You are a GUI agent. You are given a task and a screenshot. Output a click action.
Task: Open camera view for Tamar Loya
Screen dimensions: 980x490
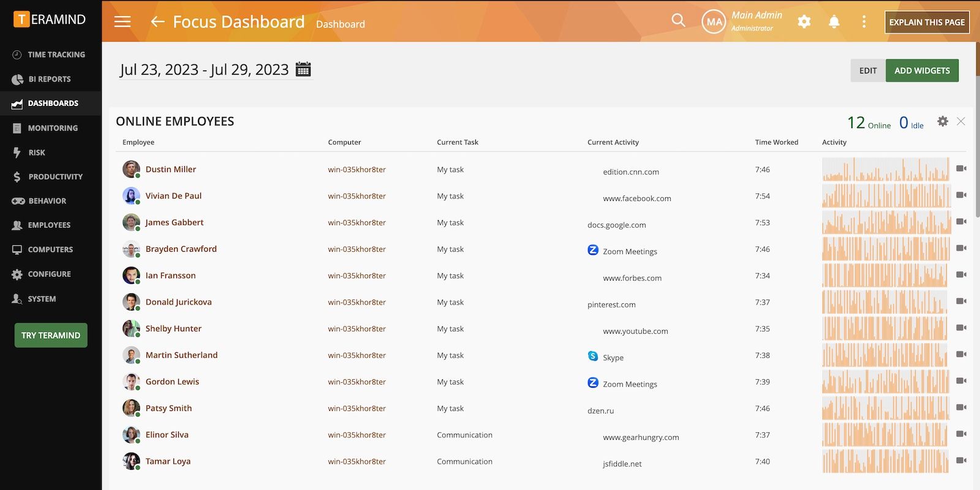pyautogui.click(x=961, y=461)
